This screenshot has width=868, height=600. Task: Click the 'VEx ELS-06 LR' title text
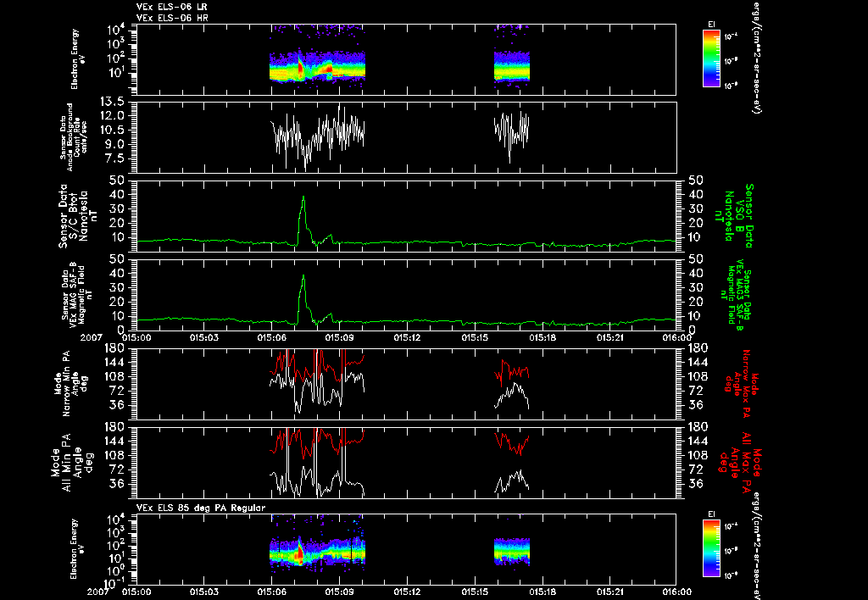[x=171, y=7]
